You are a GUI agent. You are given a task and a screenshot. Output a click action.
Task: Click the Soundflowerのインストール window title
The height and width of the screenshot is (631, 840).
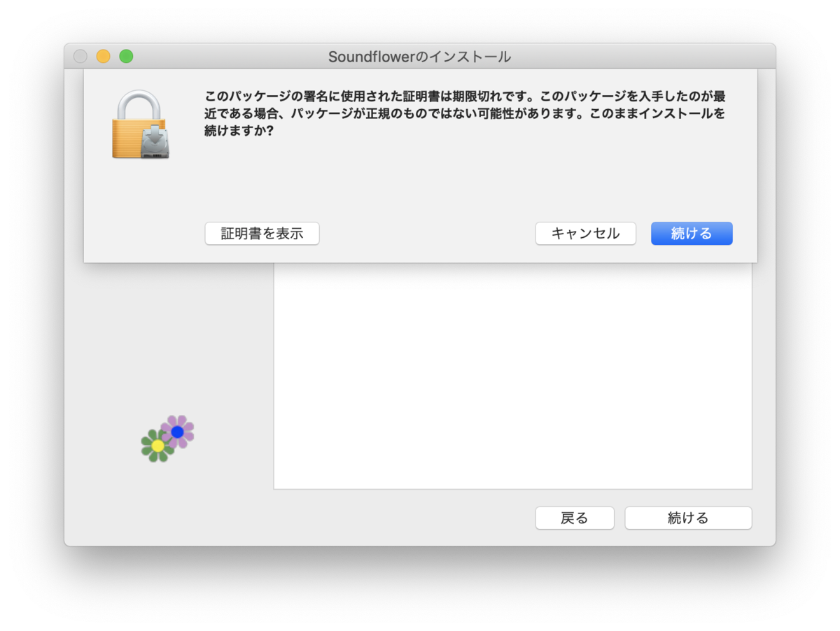coord(420,57)
